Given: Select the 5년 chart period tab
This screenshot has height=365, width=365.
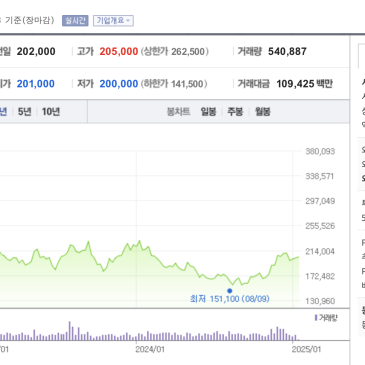Looking at the screenshot, I should (x=24, y=112).
